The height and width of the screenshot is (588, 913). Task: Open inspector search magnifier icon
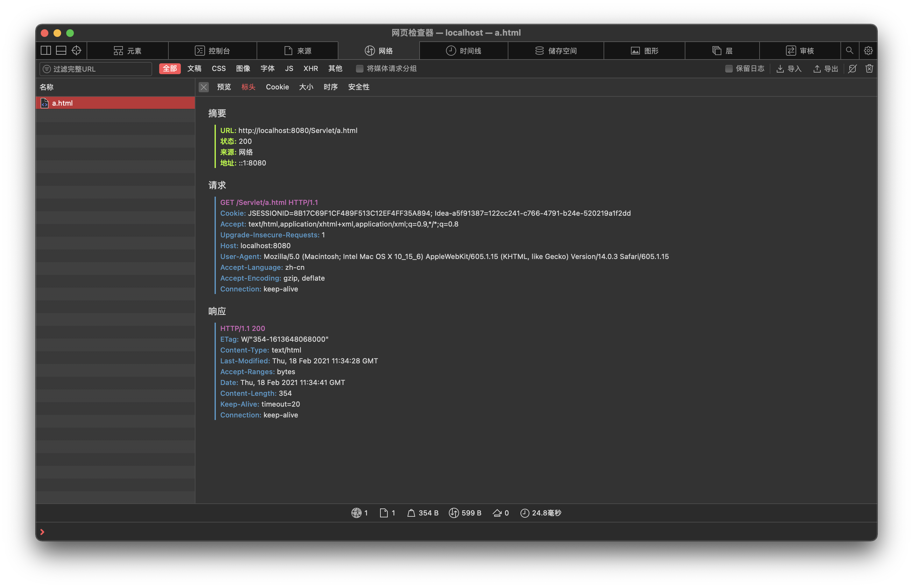(849, 50)
